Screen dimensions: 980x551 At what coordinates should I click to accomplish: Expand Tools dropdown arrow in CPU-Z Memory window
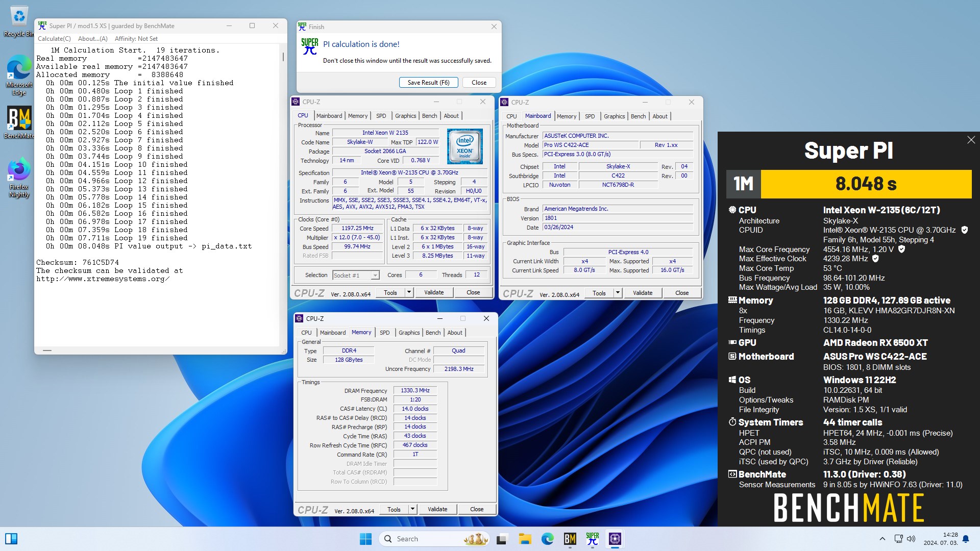click(x=412, y=509)
